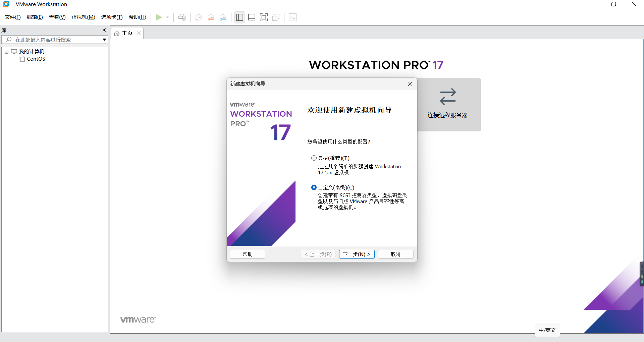Revert to the previous snapshot
This screenshot has width=644, height=342.
click(211, 17)
